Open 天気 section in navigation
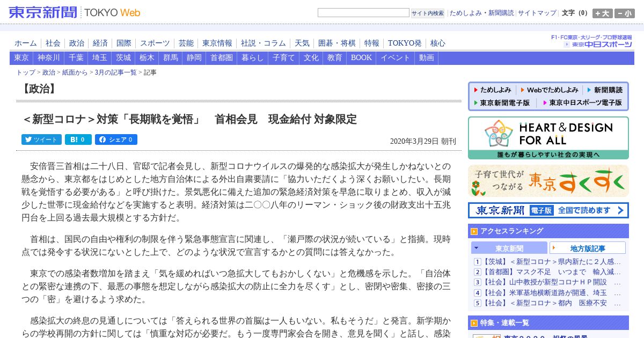 tap(302, 43)
